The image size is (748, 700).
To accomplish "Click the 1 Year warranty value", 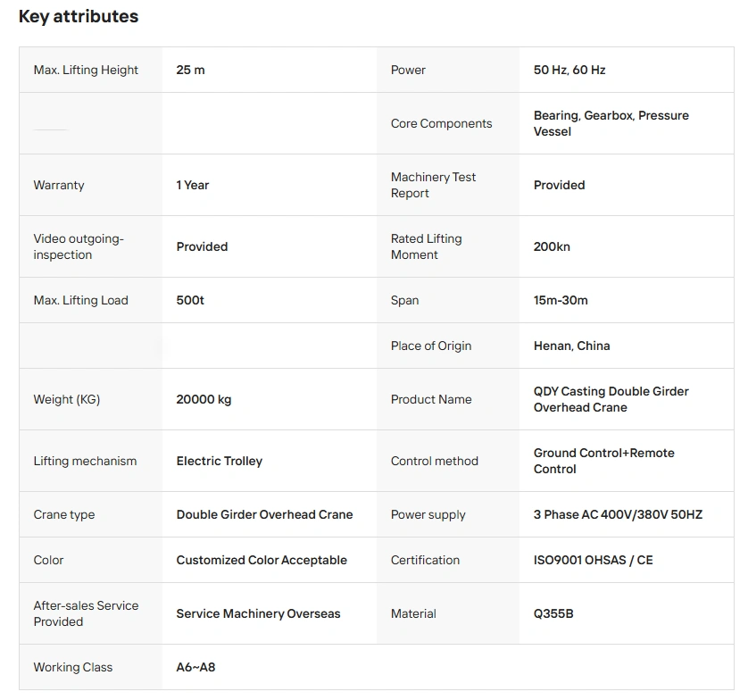I will coord(193,185).
